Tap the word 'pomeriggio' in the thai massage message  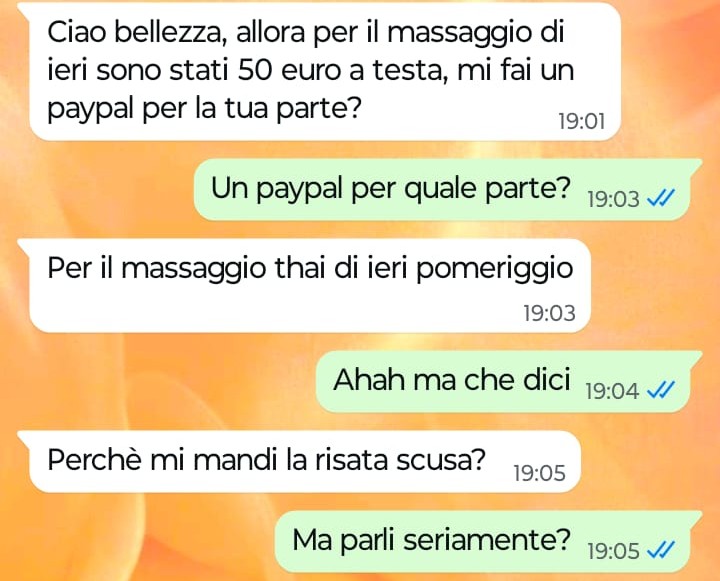coord(495,269)
